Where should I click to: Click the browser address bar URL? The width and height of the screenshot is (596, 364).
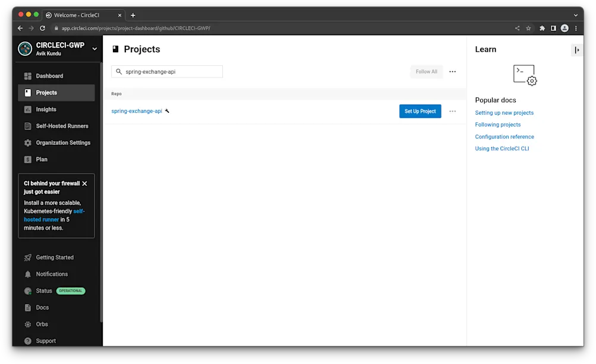135,28
